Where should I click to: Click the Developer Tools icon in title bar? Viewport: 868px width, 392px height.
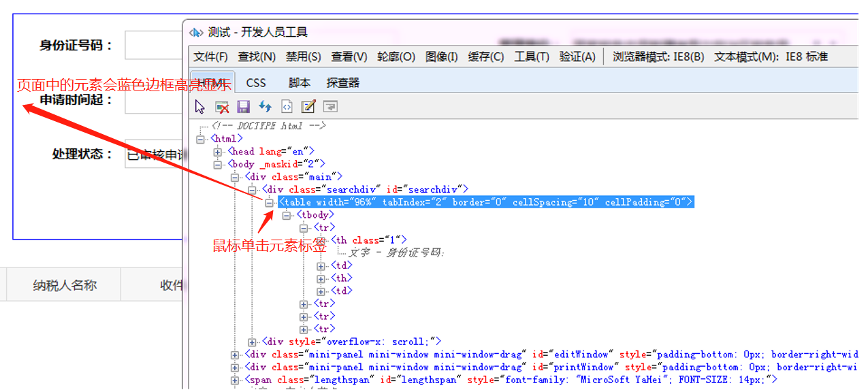point(195,31)
